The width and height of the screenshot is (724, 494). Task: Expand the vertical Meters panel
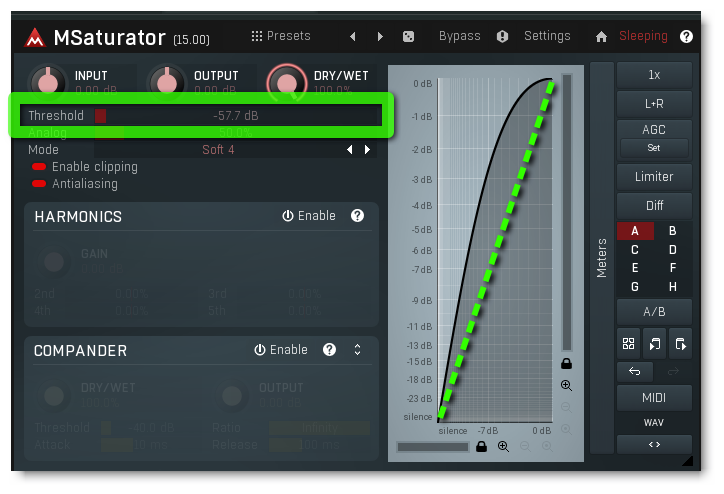tap(602, 258)
